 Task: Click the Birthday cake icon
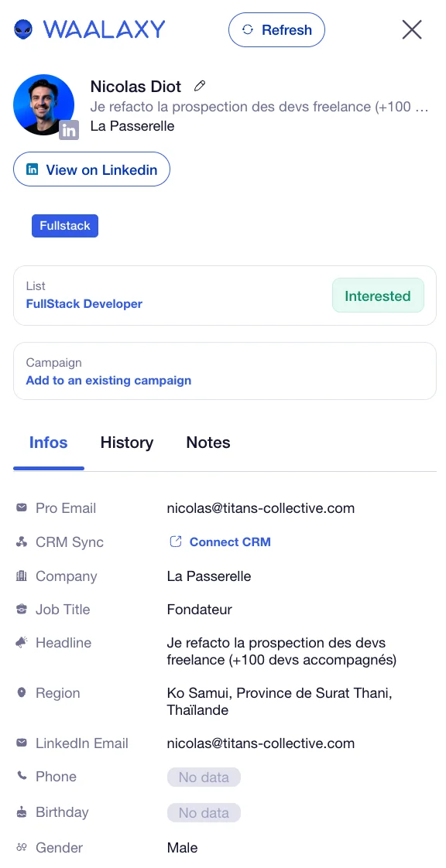[22, 812]
